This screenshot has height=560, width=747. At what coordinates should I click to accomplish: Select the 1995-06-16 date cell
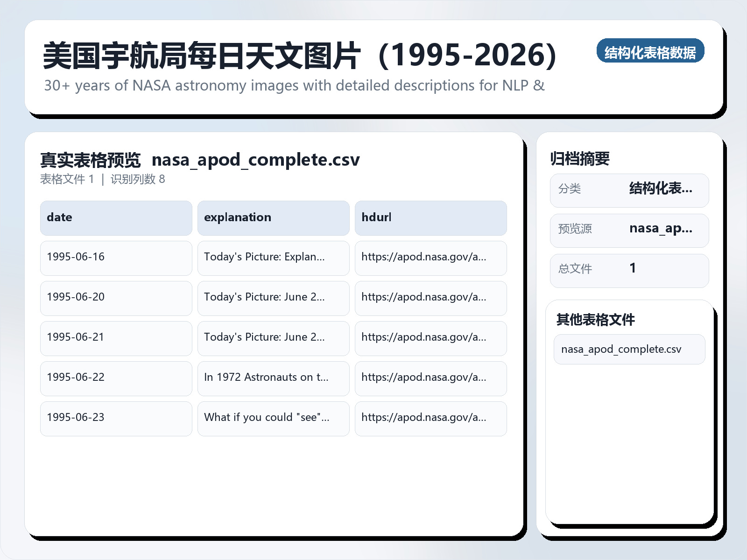[x=116, y=258]
